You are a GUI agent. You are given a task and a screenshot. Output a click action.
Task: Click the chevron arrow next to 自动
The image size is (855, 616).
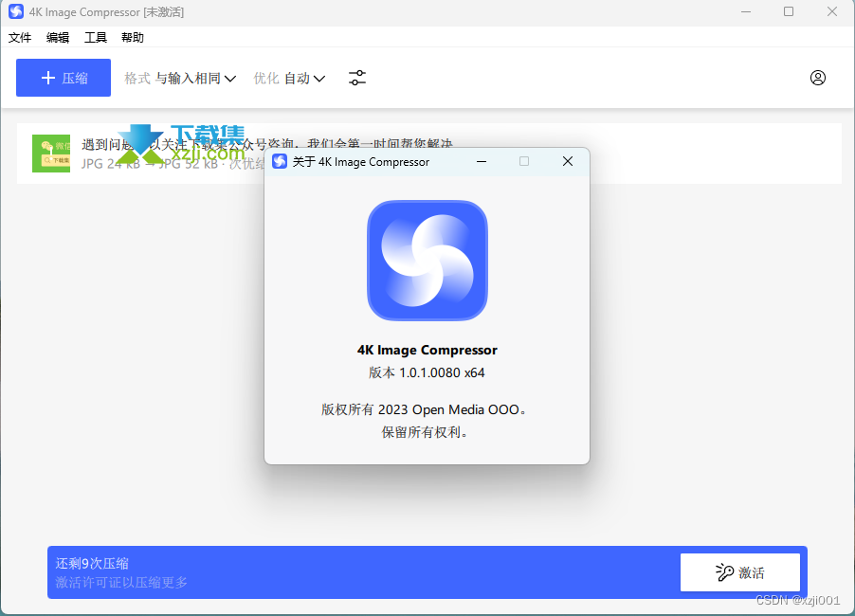(319, 79)
